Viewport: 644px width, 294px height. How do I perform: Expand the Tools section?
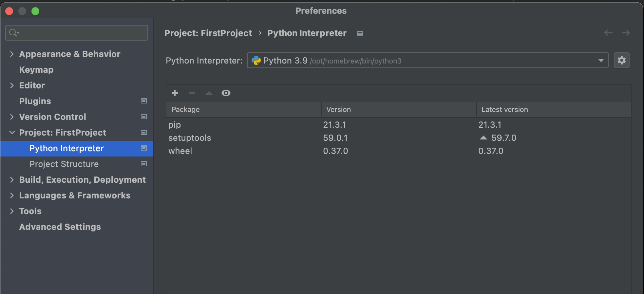click(x=12, y=211)
